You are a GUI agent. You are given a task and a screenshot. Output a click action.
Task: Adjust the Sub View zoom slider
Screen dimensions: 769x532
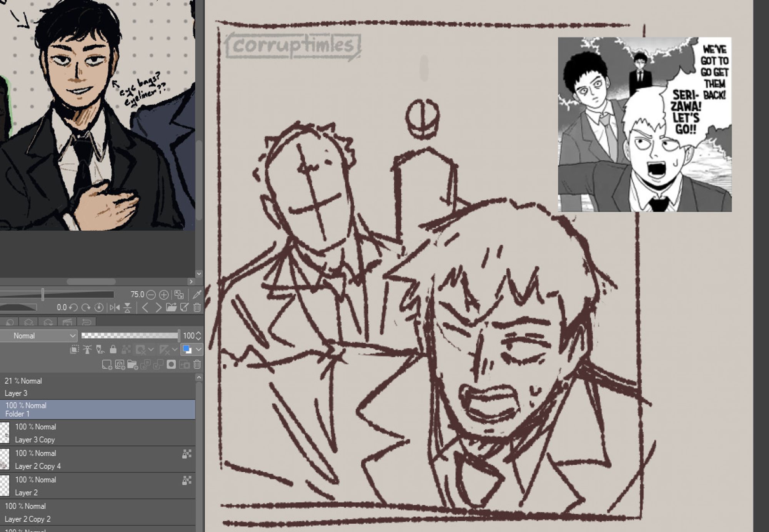click(57, 295)
